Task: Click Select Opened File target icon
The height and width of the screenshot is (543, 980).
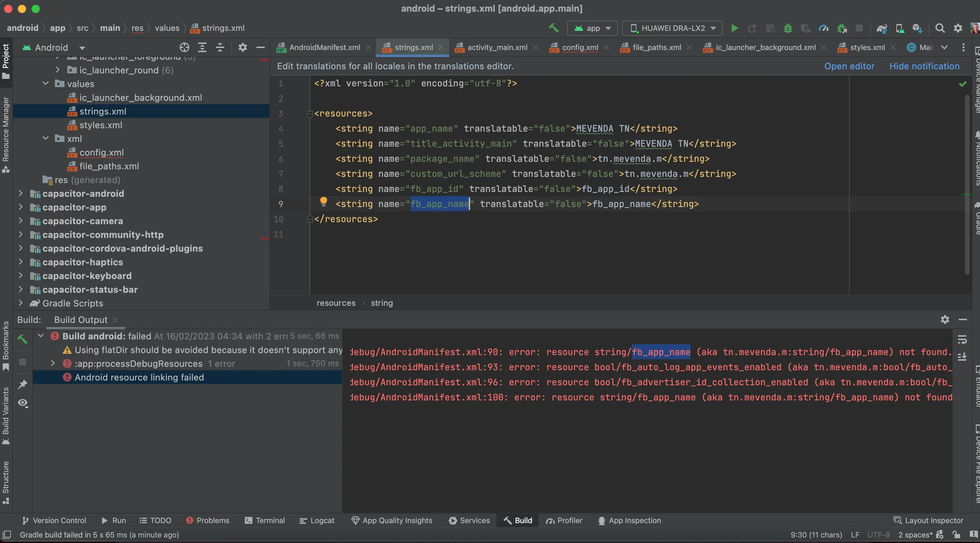Action: (184, 48)
